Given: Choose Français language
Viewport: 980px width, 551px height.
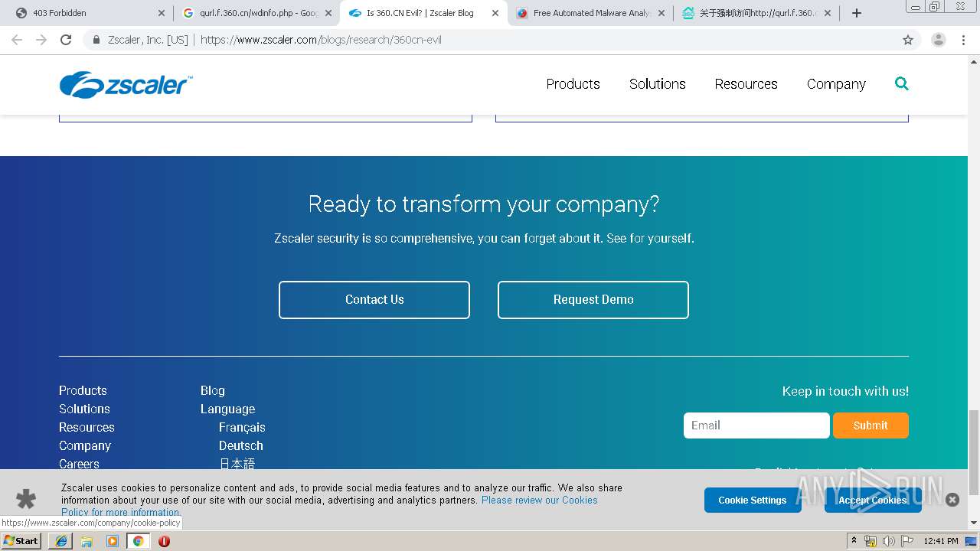Looking at the screenshot, I should (x=242, y=427).
